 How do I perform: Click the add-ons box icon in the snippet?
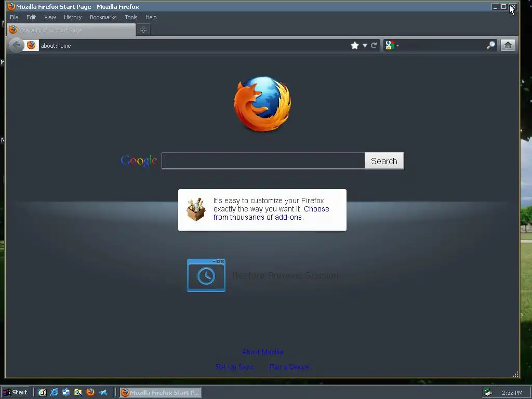(196, 209)
